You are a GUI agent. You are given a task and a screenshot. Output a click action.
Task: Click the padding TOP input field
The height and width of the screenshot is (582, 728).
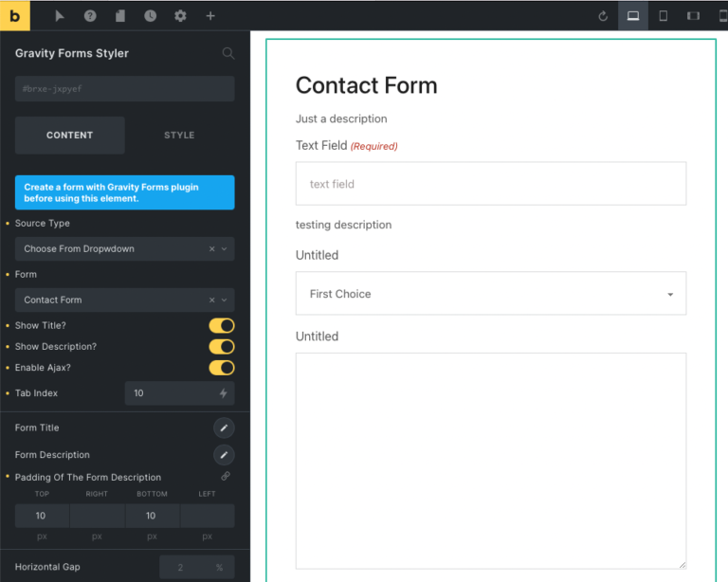42,516
